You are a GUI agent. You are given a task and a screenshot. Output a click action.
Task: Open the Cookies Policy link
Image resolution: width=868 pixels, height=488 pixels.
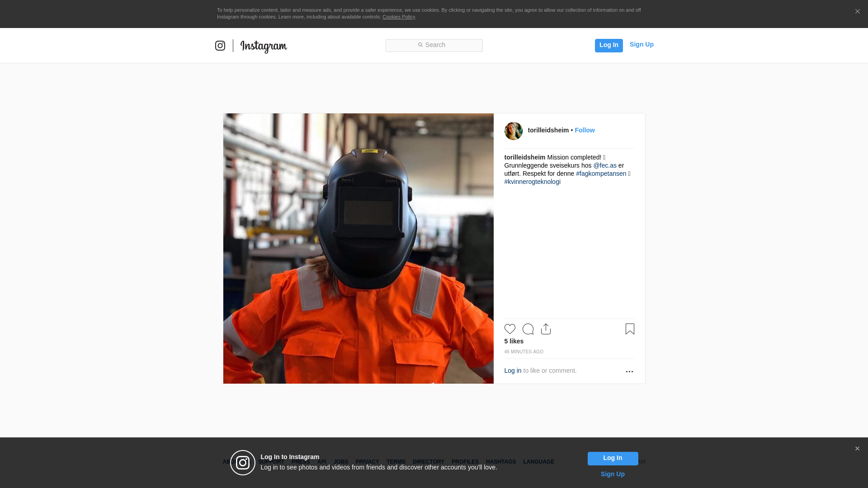click(x=399, y=17)
